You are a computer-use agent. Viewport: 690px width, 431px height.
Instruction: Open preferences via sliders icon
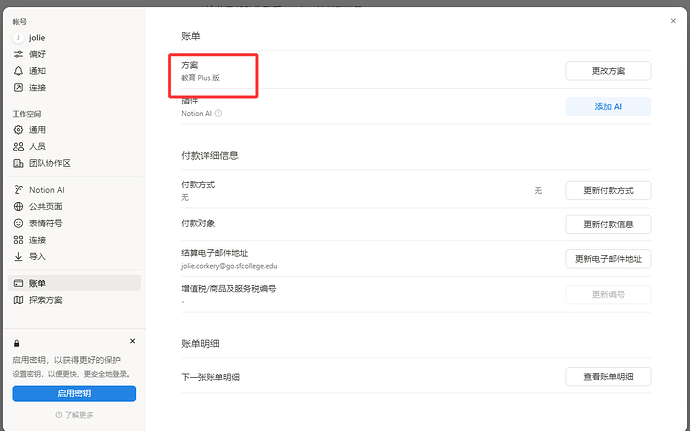18,54
